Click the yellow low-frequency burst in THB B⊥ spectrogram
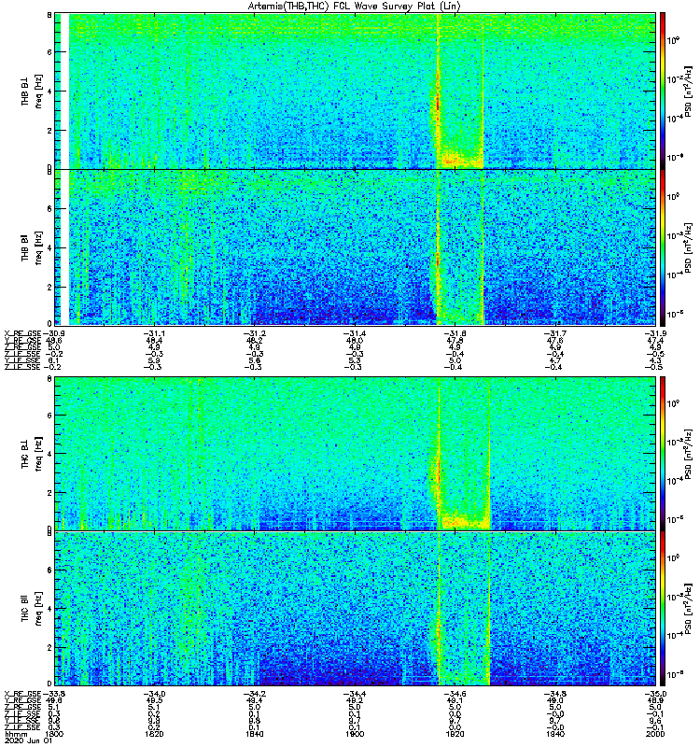 tap(459, 159)
